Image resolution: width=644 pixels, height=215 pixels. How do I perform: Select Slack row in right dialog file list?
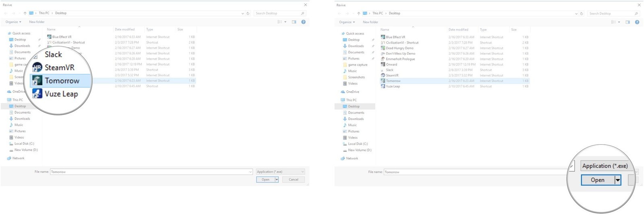point(455,70)
